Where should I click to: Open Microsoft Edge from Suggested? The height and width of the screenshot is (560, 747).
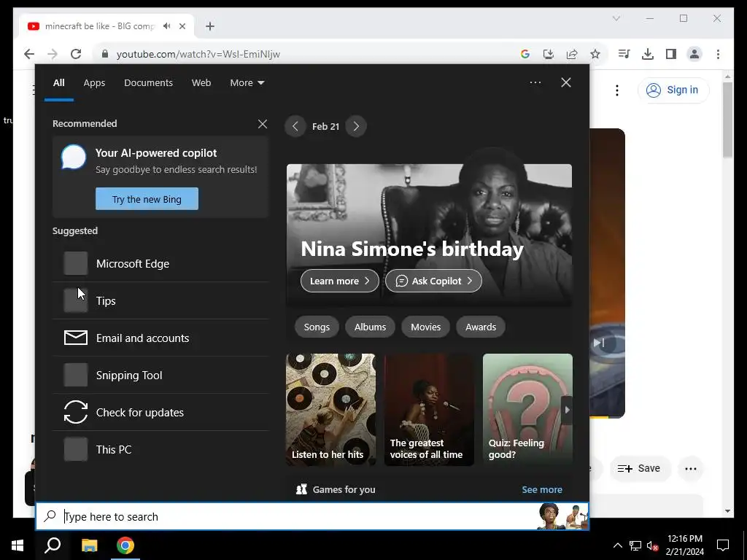click(161, 263)
